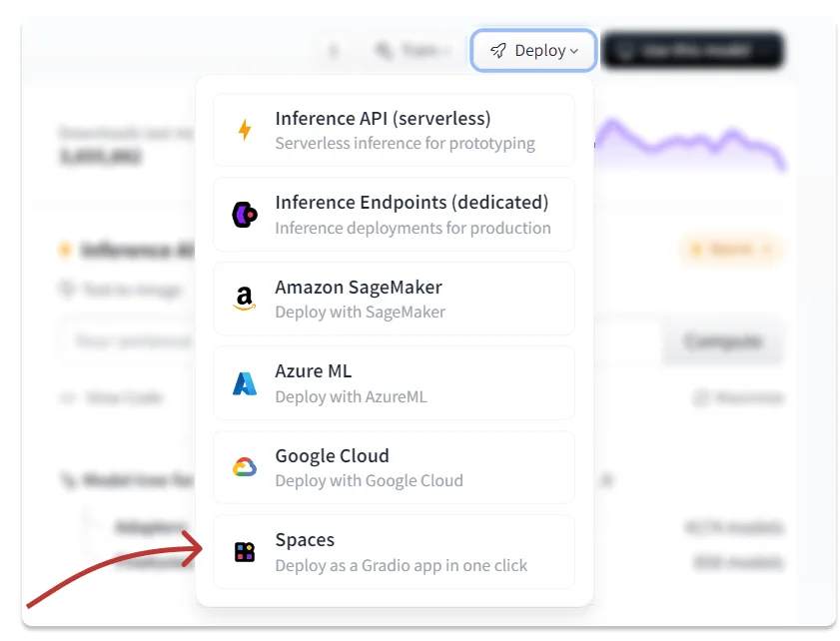Choose Inference Endpoints (dedicated) entry
Screen dimensions: 840x641
(x=394, y=214)
